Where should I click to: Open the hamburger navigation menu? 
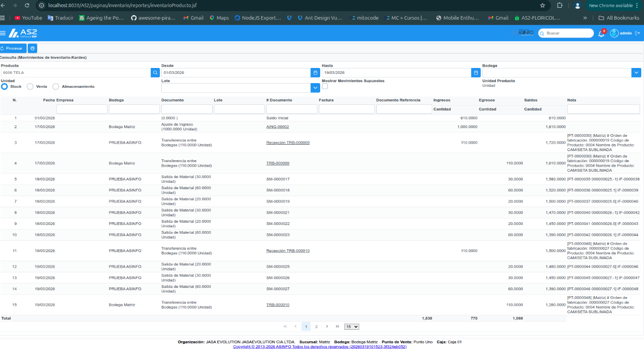pyautogui.click(x=3, y=33)
